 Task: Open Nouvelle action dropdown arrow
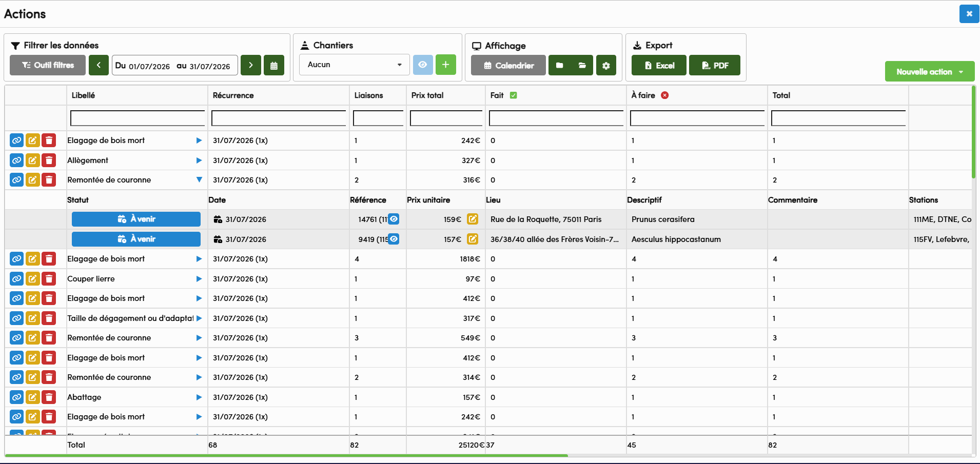961,72
